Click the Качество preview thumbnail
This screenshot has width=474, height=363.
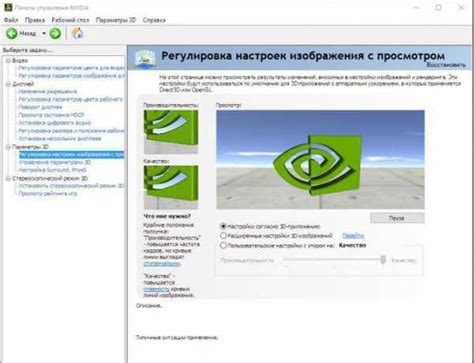point(171,187)
